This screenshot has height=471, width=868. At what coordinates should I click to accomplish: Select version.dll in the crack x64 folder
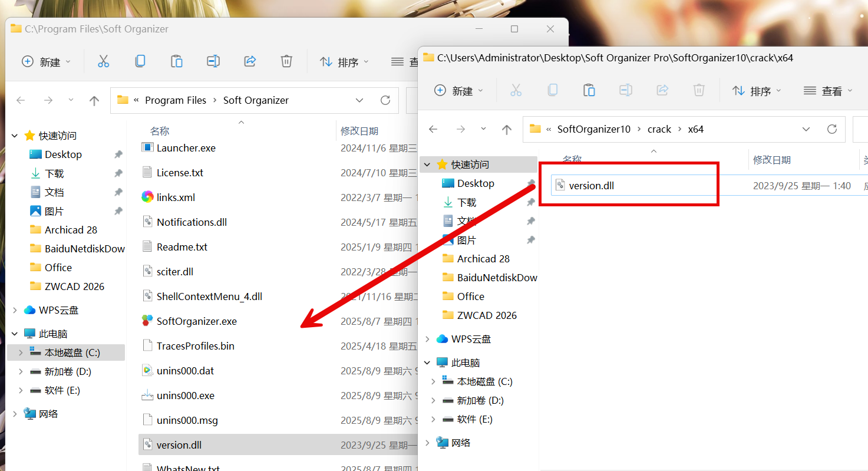tap(591, 186)
